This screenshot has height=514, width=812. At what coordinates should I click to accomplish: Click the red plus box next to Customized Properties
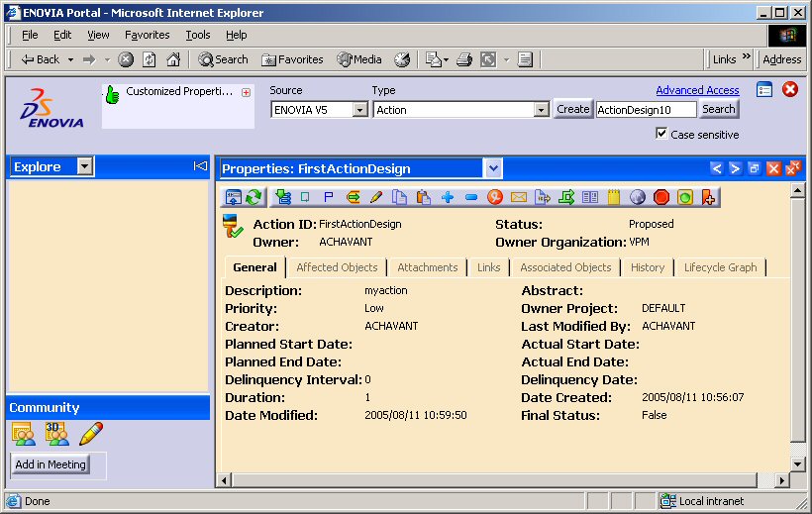246,92
